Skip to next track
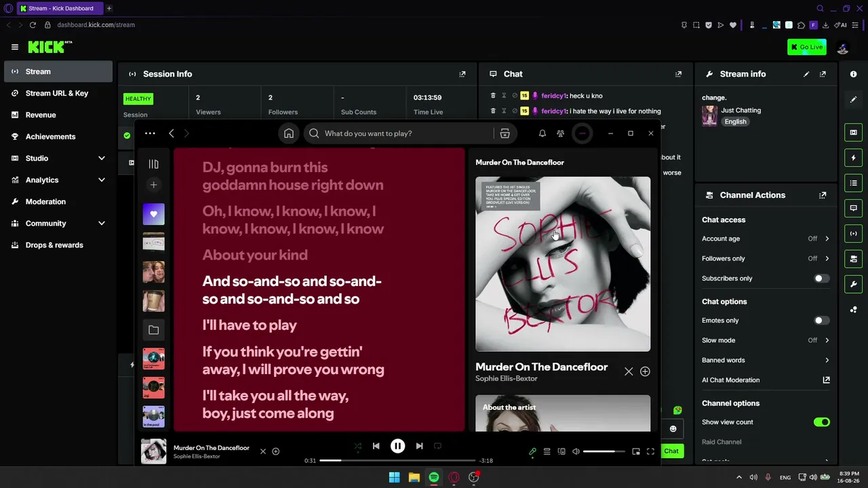This screenshot has width=868, height=488. tap(419, 446)
